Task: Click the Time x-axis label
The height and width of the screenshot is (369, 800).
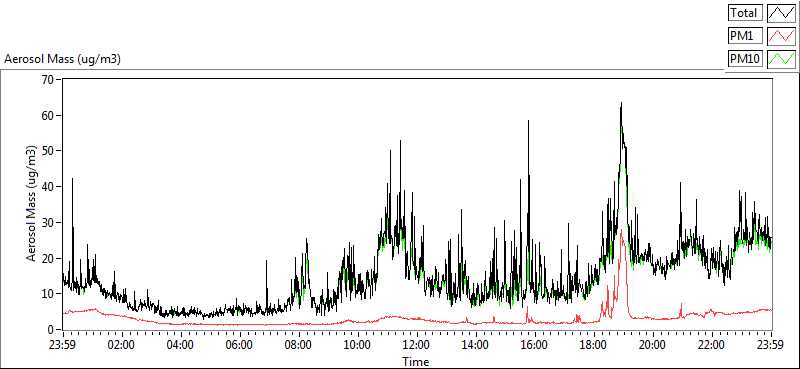Action: pyautogui.click(x=415, y=362)
